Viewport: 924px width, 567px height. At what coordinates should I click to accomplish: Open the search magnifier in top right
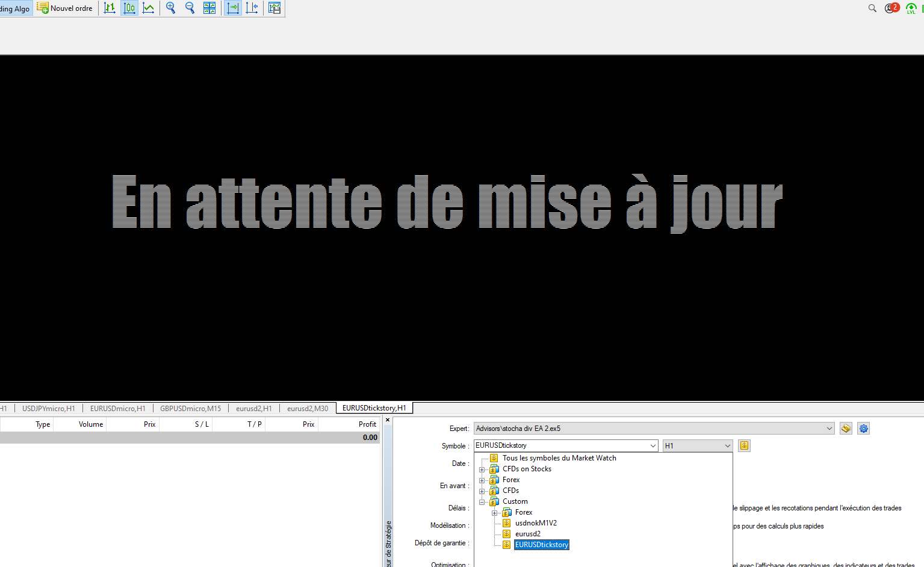[872, 8]
